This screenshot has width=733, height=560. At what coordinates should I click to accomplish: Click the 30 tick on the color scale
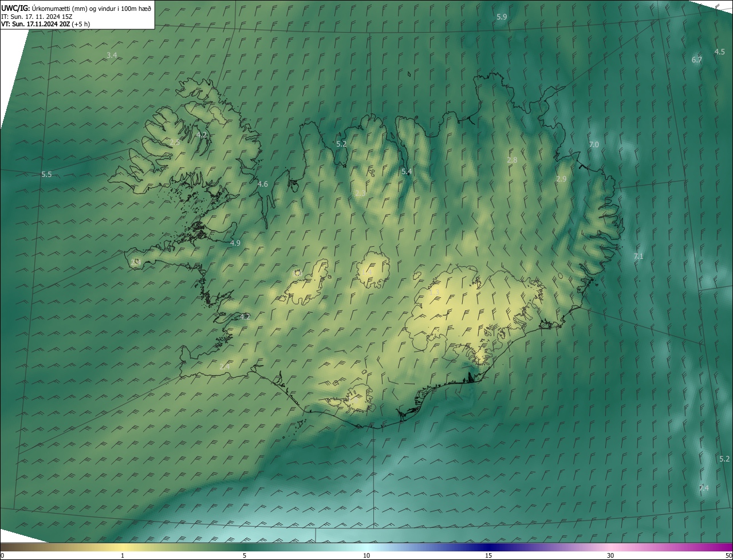click(x=610, y=555)
